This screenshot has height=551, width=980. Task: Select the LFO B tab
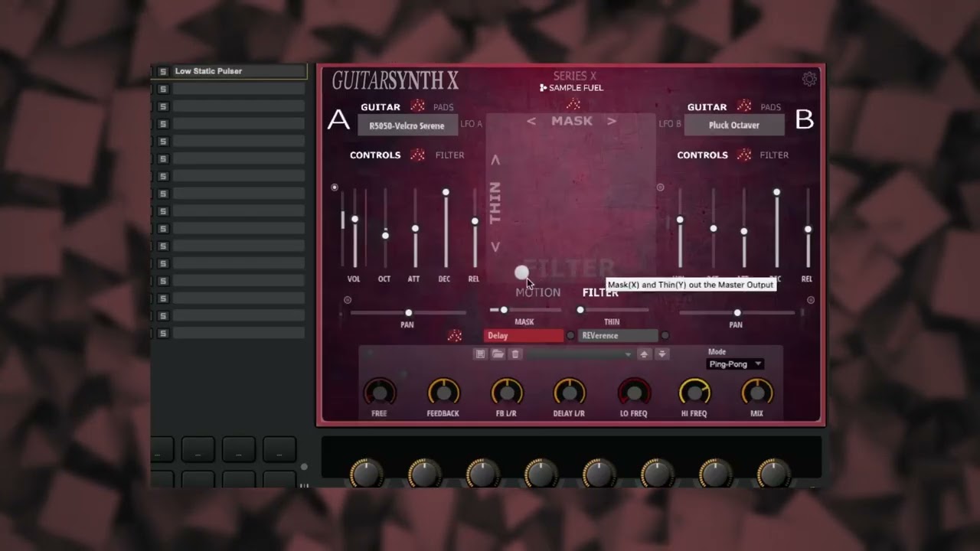670,124
